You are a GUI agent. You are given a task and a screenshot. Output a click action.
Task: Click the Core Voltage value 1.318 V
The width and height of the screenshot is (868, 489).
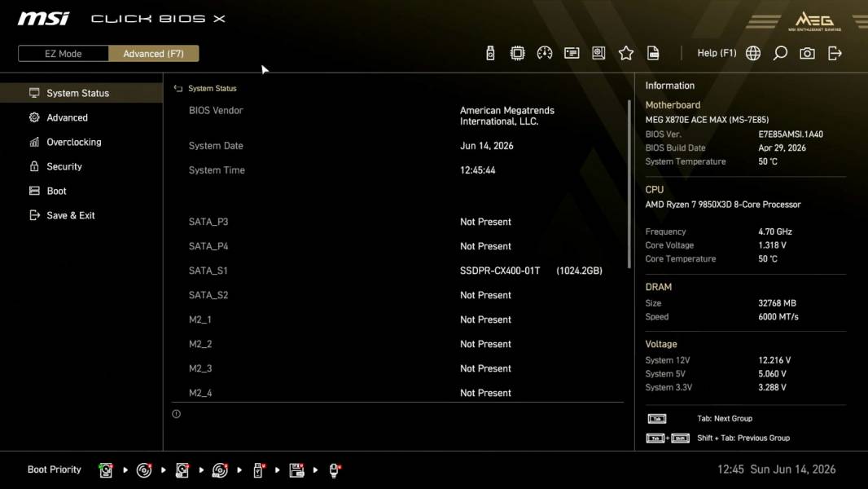point(772,244)
